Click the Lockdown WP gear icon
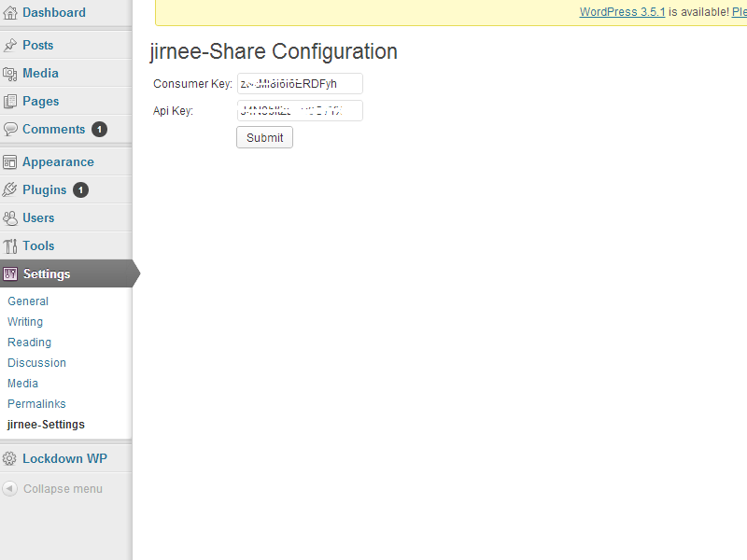747x560 pixels. (9, 458)
